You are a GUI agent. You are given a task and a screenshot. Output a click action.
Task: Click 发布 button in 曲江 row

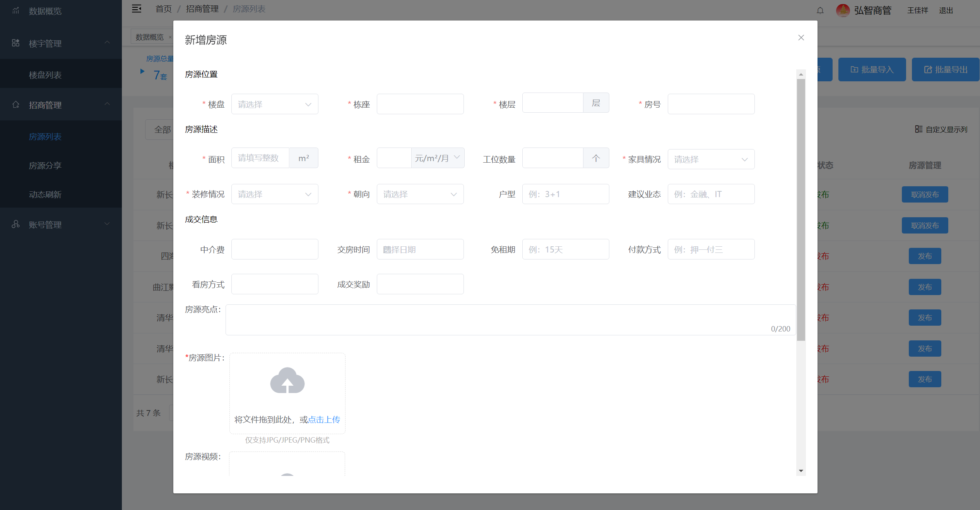coord(925,287)
